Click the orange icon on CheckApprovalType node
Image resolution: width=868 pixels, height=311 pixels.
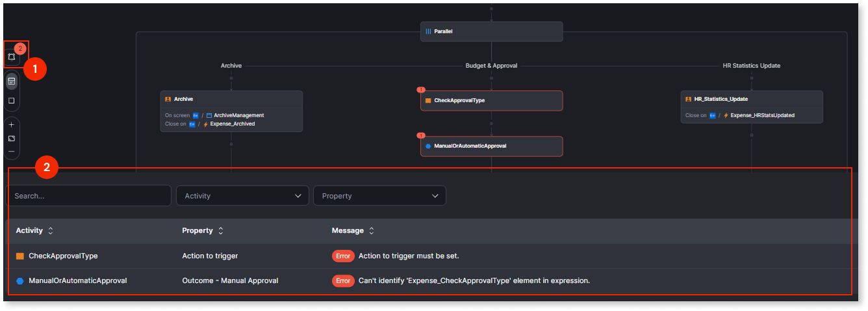pos(428,101)
